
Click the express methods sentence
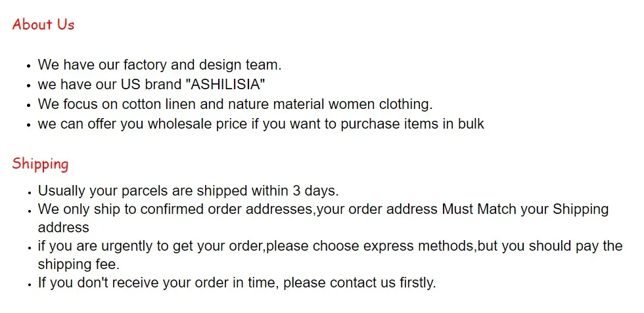330,246
